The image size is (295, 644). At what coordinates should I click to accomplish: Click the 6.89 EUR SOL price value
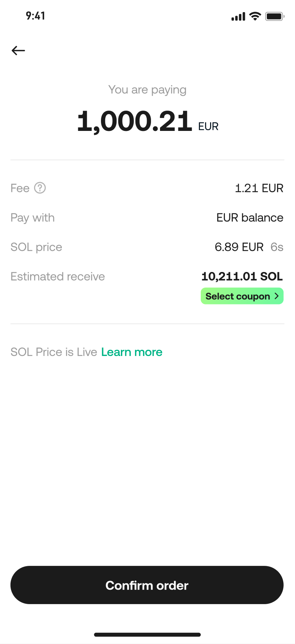click(x=239, y=247)
